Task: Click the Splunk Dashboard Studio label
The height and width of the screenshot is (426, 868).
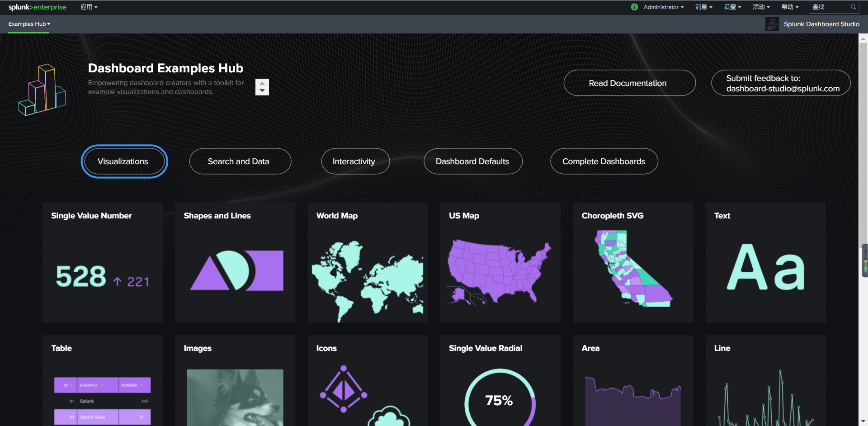Action: tap(821, 24)
